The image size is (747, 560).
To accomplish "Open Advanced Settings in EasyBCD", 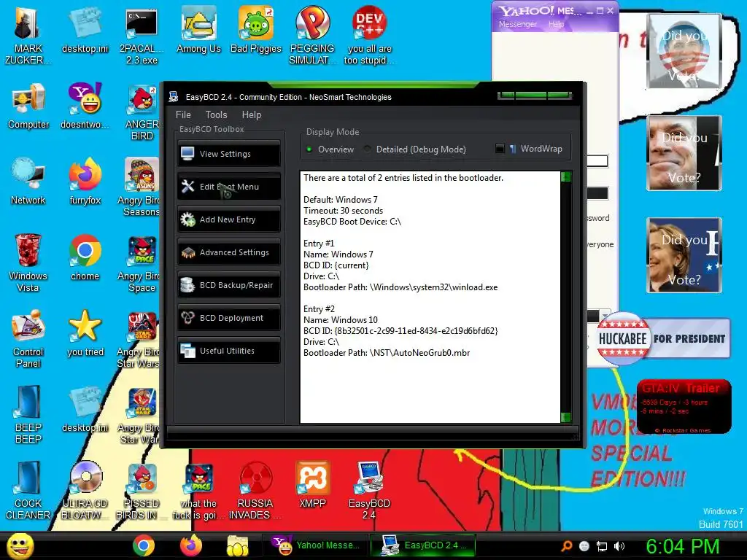I will tap(228, 252).
